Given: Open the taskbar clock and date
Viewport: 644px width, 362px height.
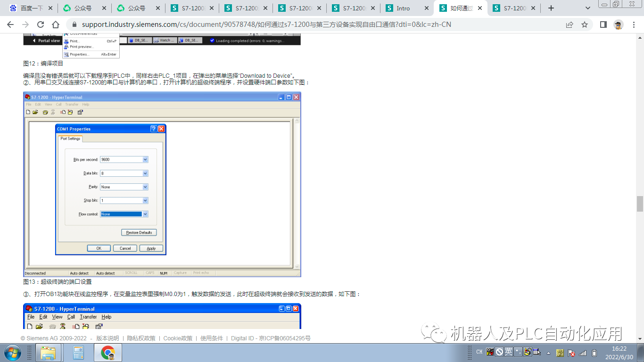Looking at the screenshot, I should click(619, 353).
